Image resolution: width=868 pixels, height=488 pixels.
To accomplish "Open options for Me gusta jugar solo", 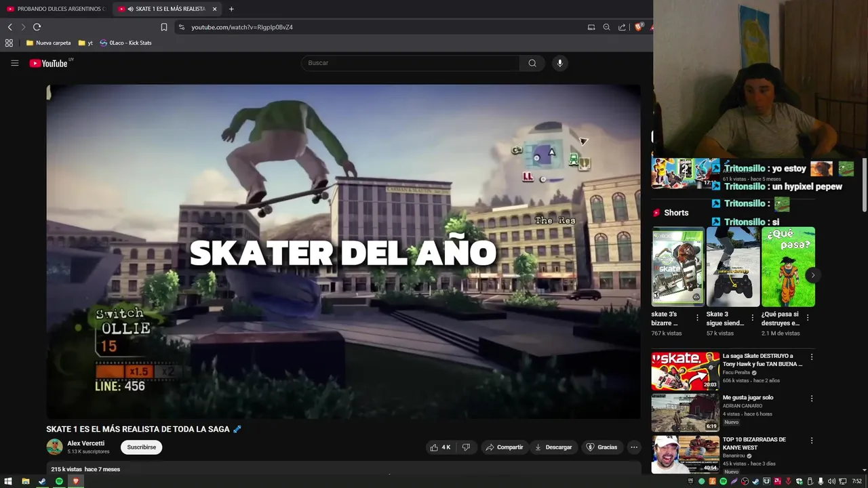I will [812, 399].
